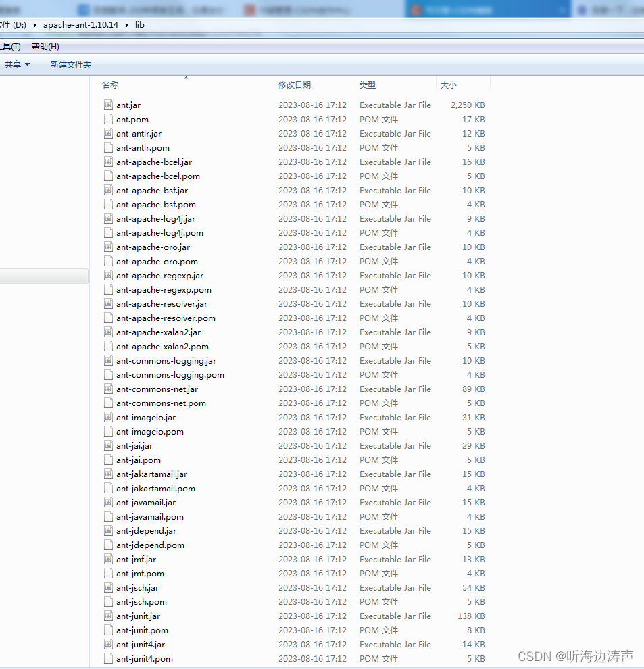The width and height of the screenshot is (644, 669).
Task: Select the ant-apache-bcel.pom file name
Action: [158, 176]
